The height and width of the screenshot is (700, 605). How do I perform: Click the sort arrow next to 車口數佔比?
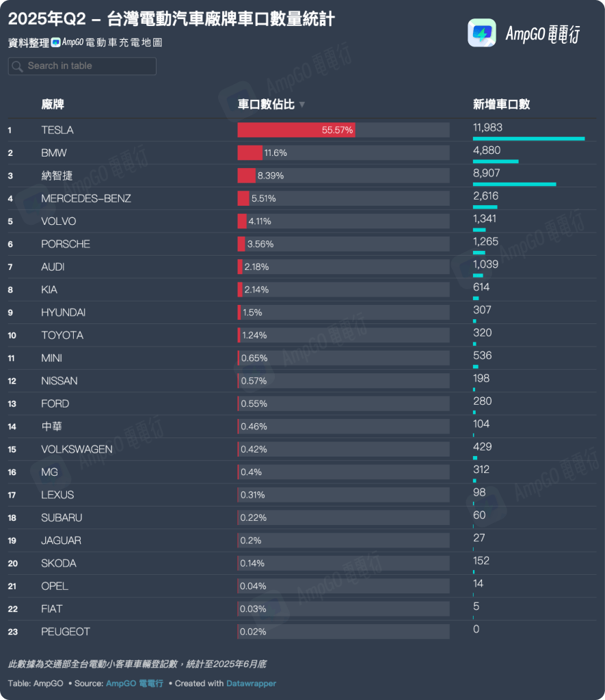tap(302, 105)
